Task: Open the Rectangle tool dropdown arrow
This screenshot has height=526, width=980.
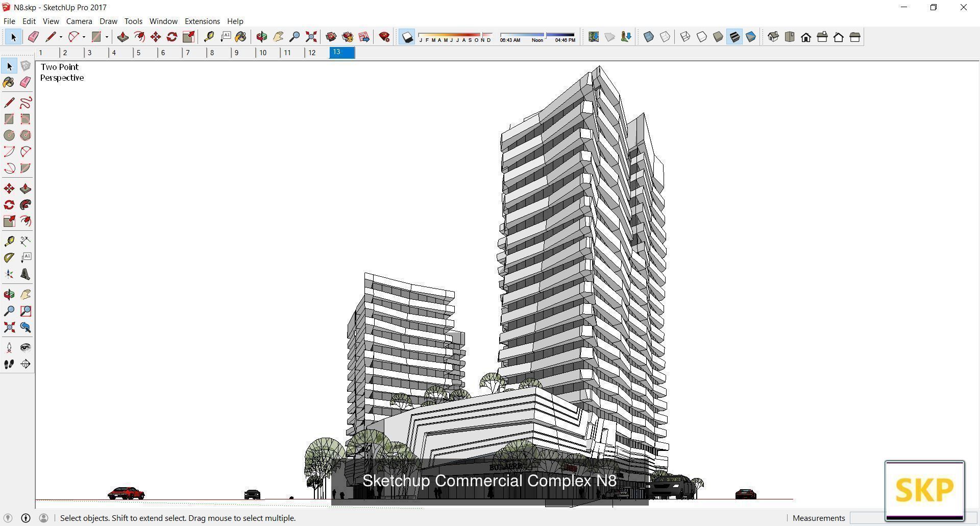Action: click(107, 37)
